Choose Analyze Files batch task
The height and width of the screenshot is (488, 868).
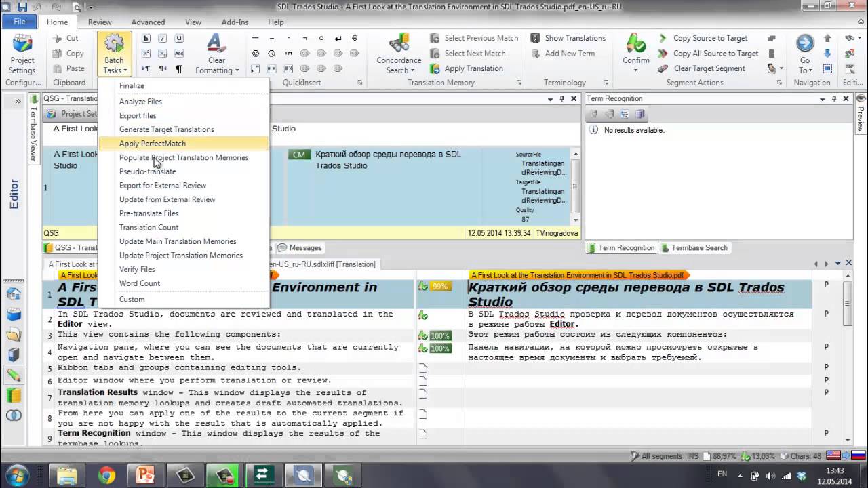(184, 102)
